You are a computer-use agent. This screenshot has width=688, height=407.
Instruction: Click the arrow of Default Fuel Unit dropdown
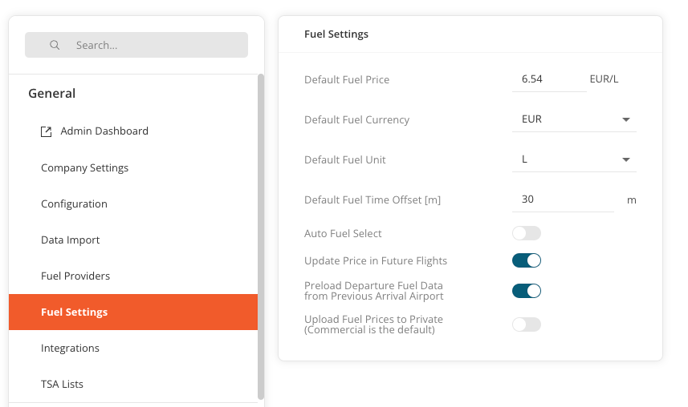point(626,160)
